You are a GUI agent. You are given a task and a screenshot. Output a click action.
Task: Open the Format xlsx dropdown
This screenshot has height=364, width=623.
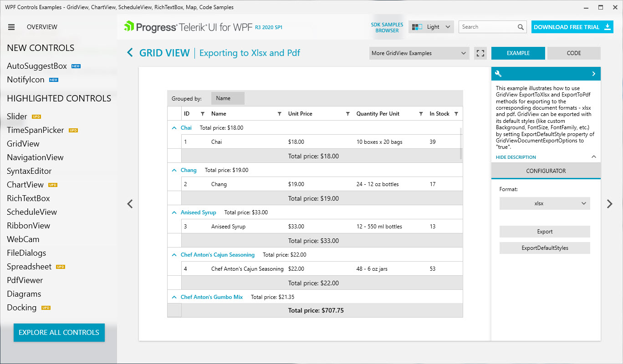[x=545, y=203]
